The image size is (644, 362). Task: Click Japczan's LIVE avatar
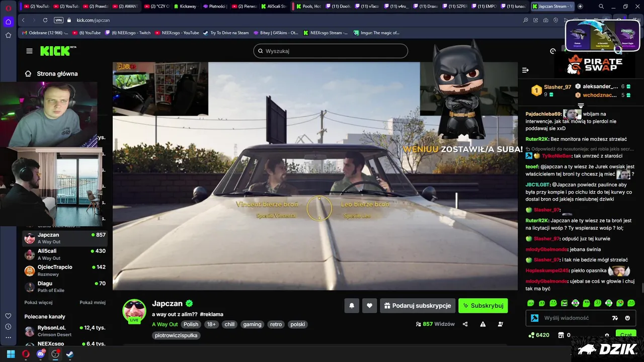134,311
